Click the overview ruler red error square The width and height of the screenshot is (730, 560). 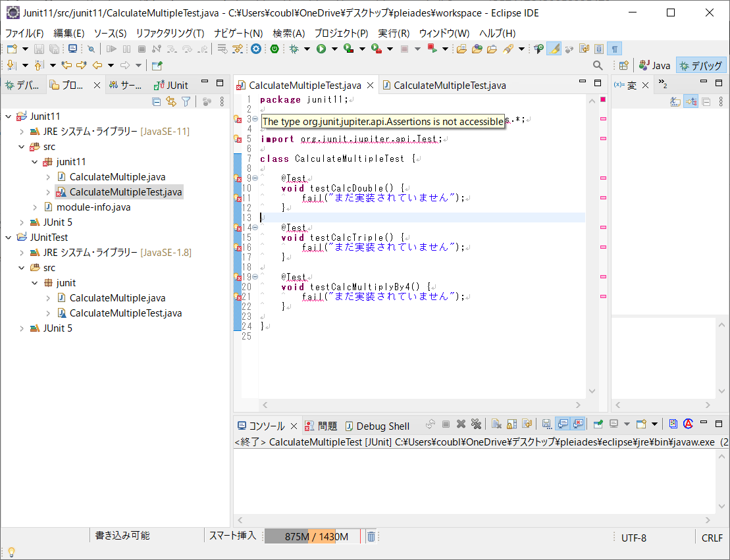pyautogui.click(x=603, y=99)
